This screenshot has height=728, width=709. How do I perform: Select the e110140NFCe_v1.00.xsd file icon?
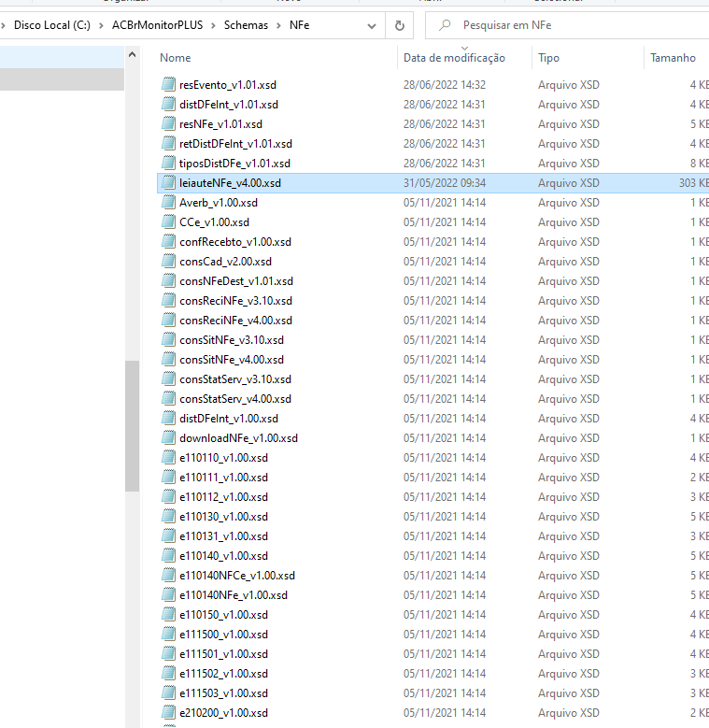pos(168,576)
